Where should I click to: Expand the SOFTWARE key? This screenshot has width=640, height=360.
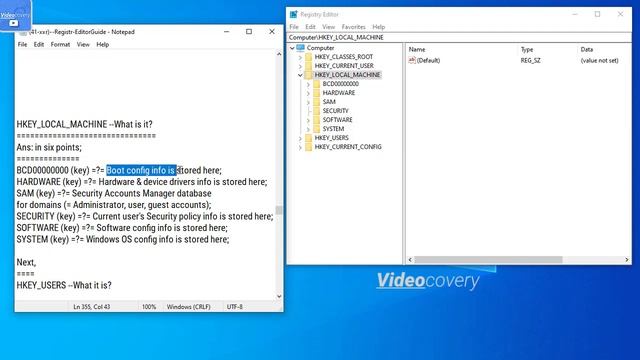[309, 120]
